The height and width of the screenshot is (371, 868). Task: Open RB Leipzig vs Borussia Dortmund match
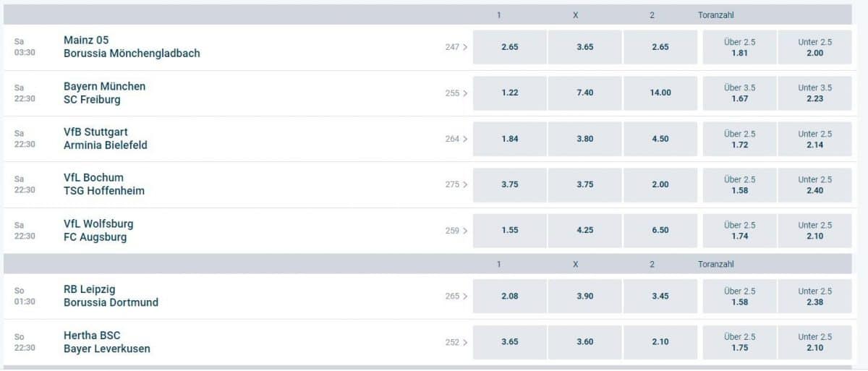pos(111,296)
